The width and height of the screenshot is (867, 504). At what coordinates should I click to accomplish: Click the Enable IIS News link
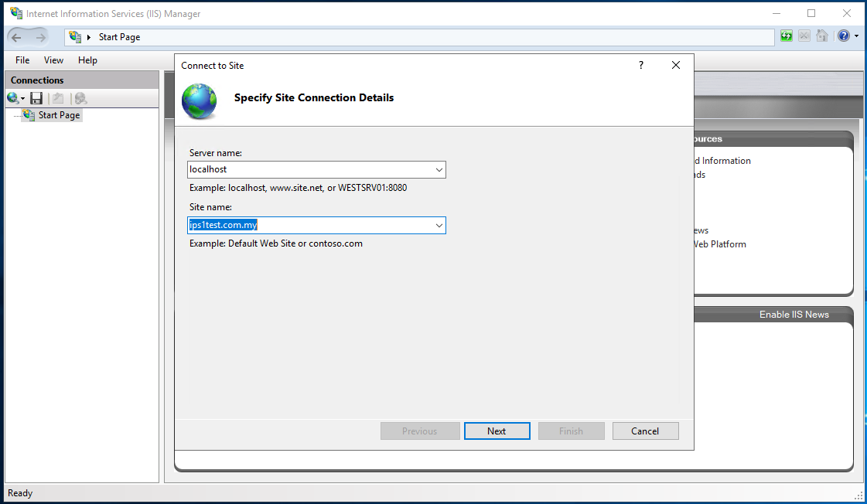[x=794, y=315]
